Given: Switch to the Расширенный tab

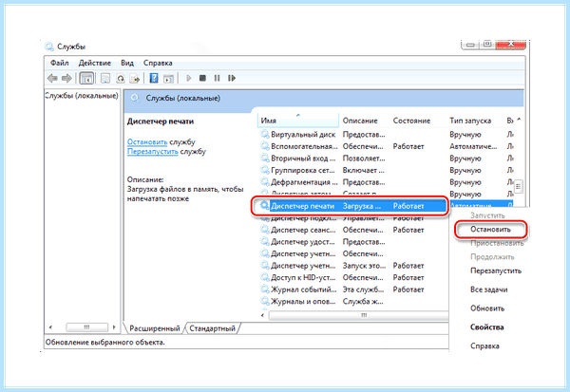Looking at the screenshot, I should pyautogui.click(x=155, y=328).
